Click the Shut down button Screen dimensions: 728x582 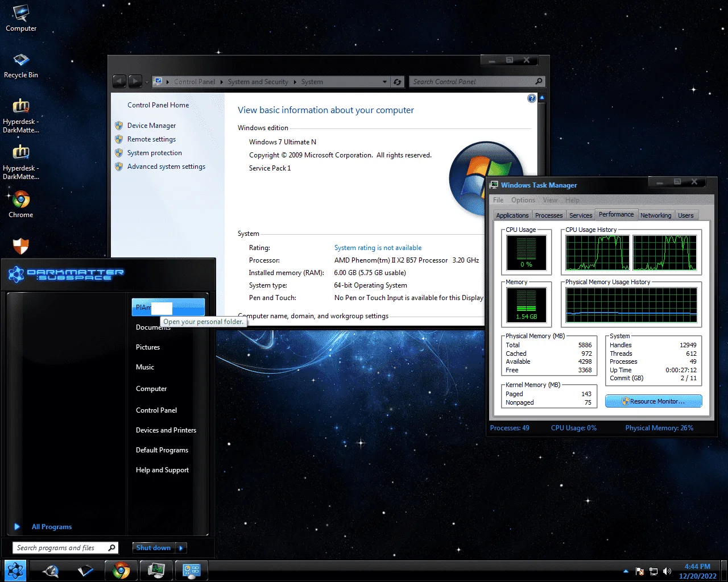pyautogui.click(x=154, y=548)
